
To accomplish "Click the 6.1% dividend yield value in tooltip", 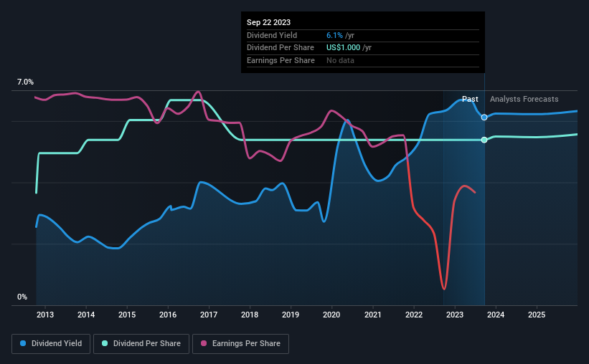I will [x=334, y=35].
